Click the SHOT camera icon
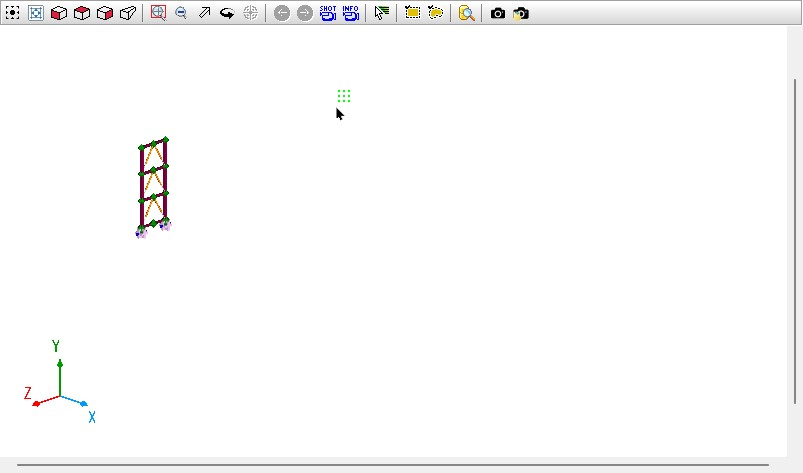This screenshot has width=803, height=473. point(328,13)
